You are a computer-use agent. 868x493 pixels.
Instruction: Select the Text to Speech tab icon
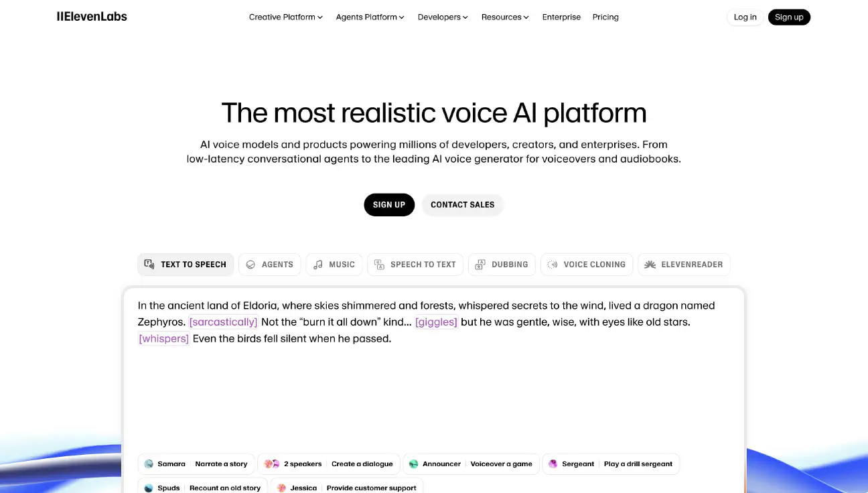149,265
